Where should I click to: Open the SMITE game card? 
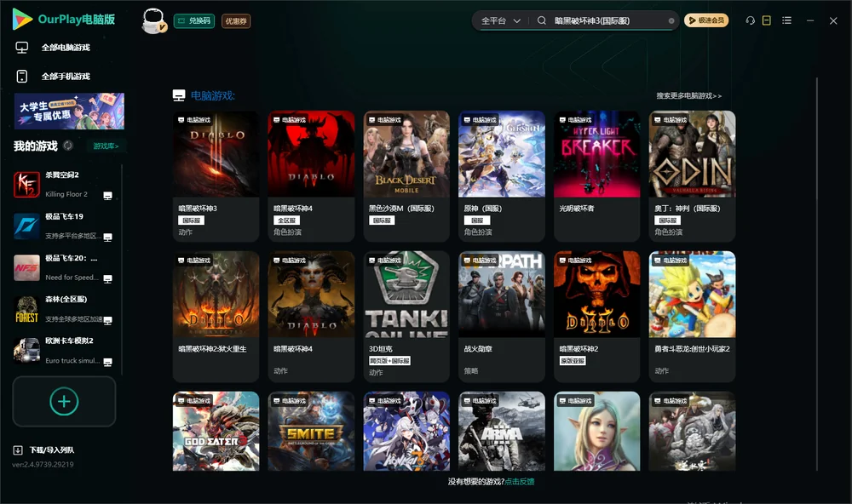pos(311,432)
